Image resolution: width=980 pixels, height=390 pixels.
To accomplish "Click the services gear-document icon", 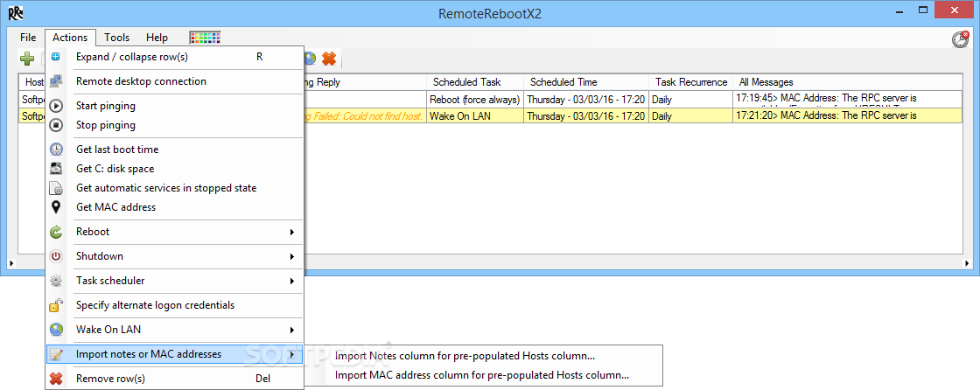I will click(x=56, y=188).
